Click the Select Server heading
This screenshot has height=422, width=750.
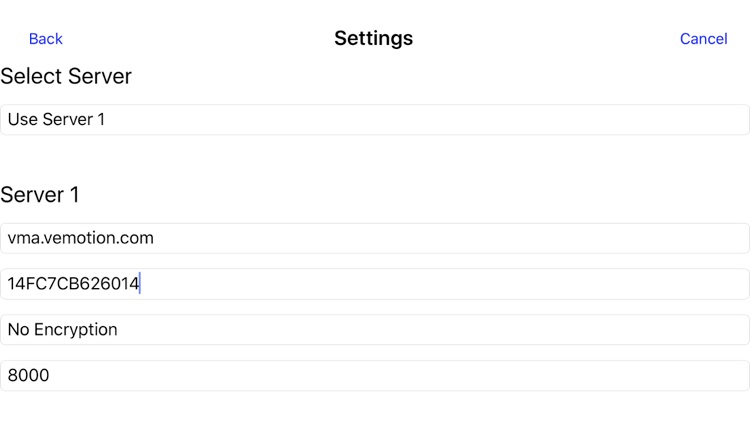66,76
